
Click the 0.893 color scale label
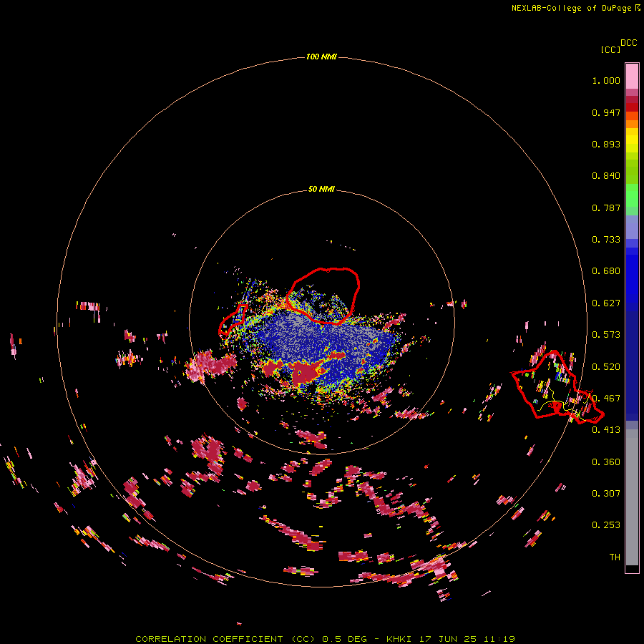point(606,144)
